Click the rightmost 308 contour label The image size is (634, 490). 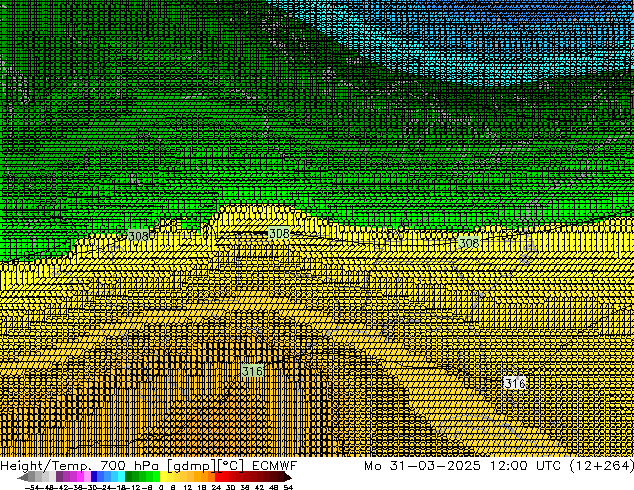(469, 243)
